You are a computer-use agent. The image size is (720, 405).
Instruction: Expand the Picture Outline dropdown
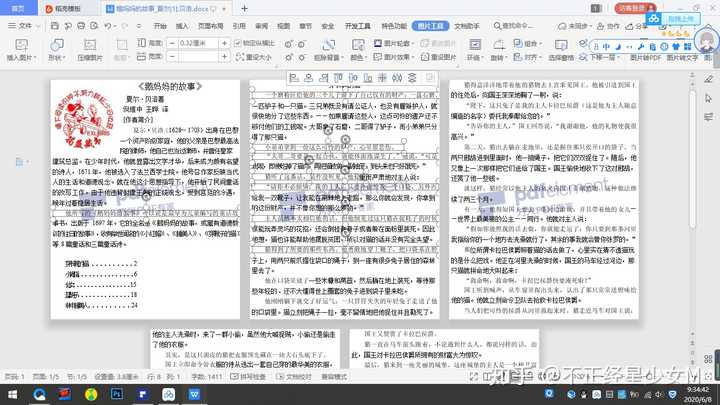point(394,43)
